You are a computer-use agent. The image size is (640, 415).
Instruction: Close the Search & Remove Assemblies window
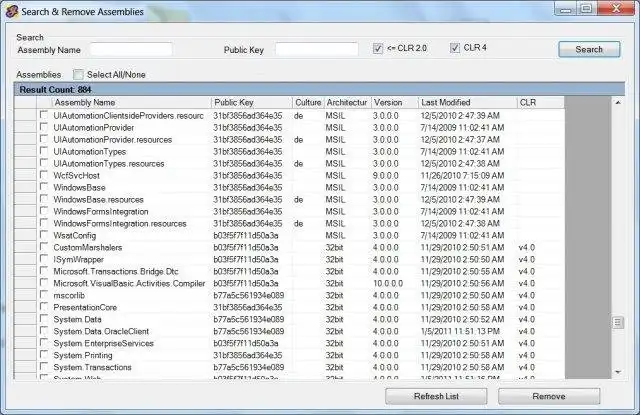(x=616, y=9)
